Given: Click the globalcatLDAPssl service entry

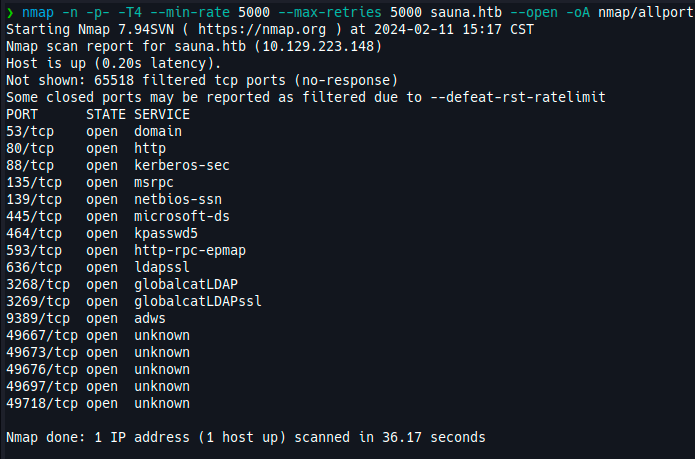Looking at the screenshot, I should point(198,301).
